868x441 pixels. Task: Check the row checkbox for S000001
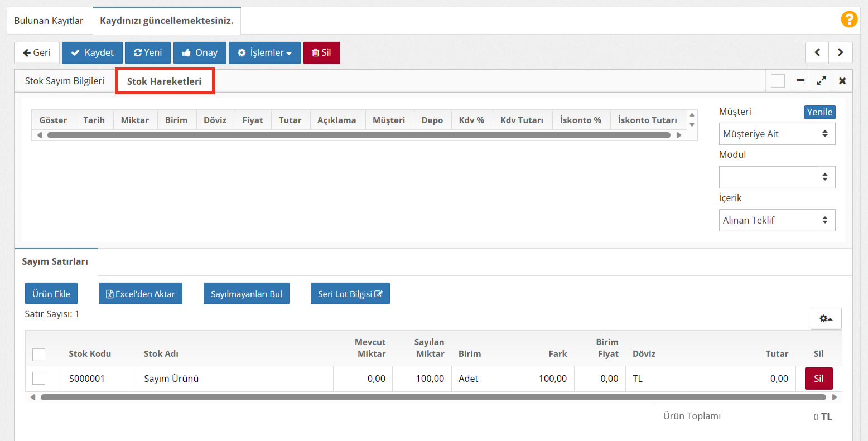click(38, 379)
